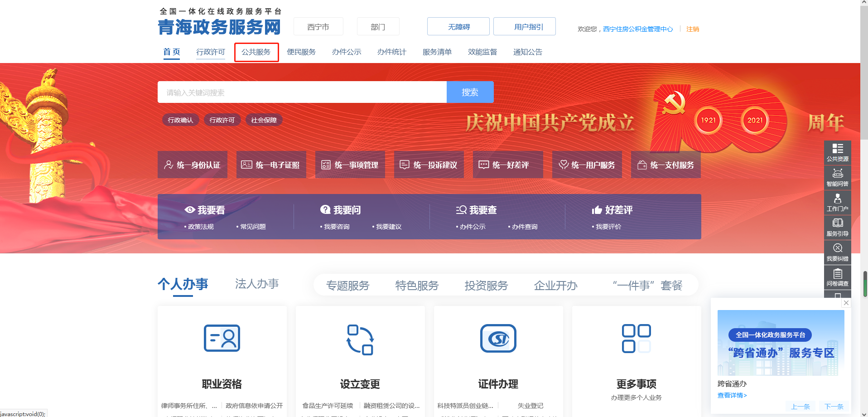Open the 政策法规 link
Viewport: 868px width, 417px height.
[201, 227]
